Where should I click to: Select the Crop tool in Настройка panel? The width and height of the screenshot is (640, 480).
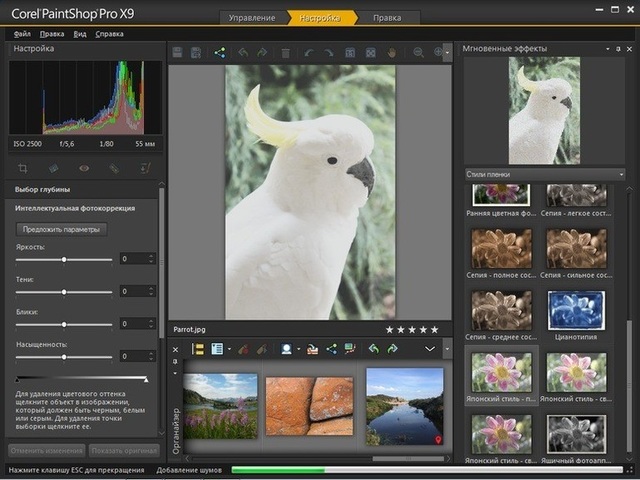point(23,168)
